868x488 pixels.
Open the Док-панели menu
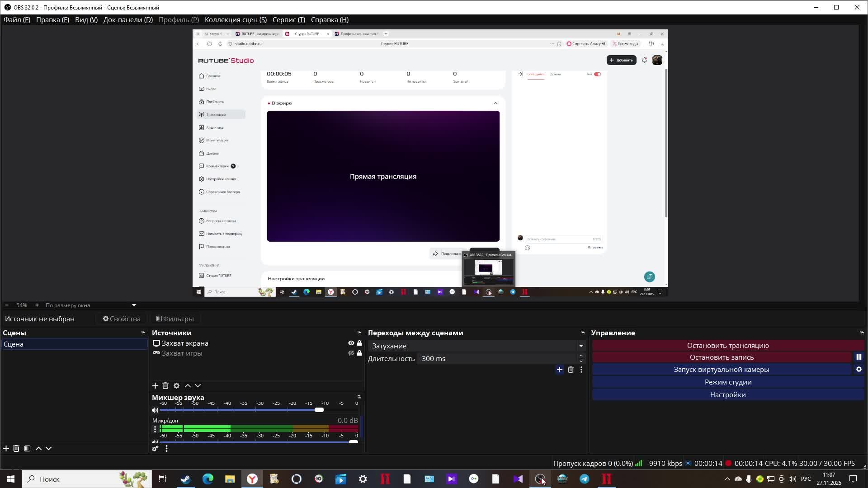pyautogui.click(x=128, y=20)
